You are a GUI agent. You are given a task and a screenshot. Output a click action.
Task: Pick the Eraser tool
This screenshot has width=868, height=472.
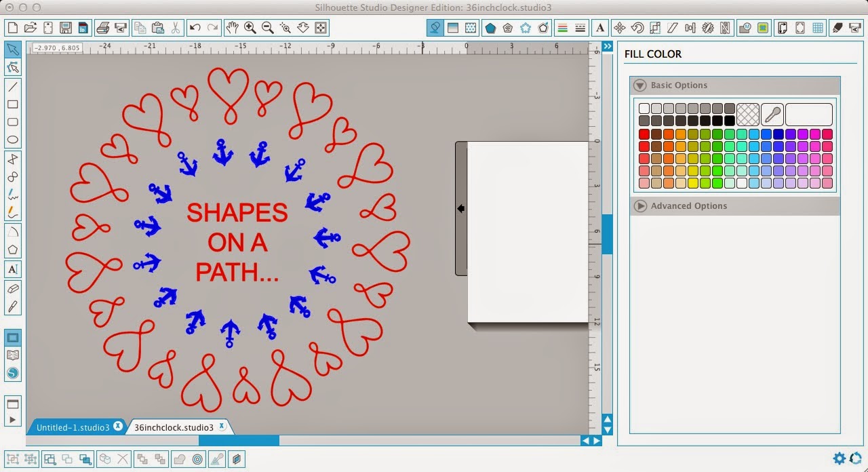(x=13, y=288)
